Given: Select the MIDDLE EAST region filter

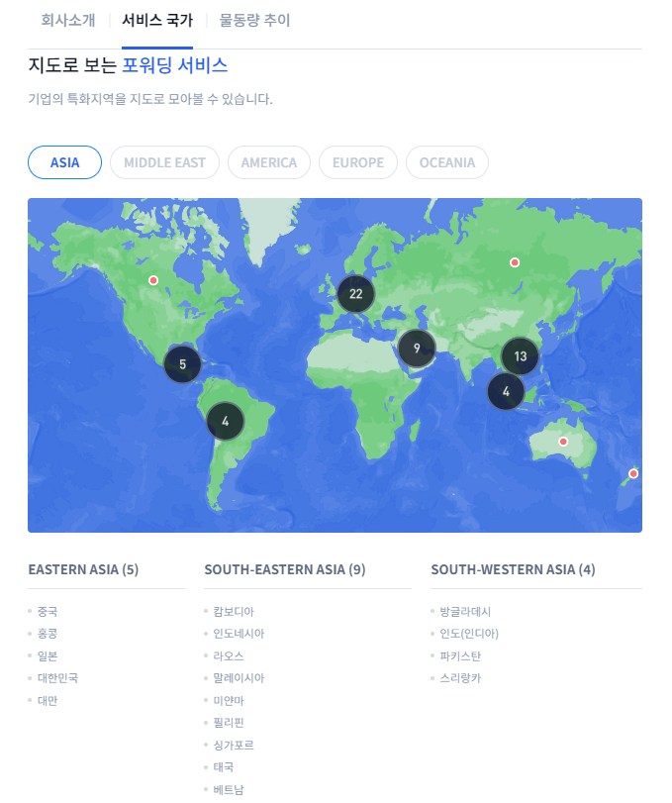Looking at the screenshot, I should [x=164, y=162].
